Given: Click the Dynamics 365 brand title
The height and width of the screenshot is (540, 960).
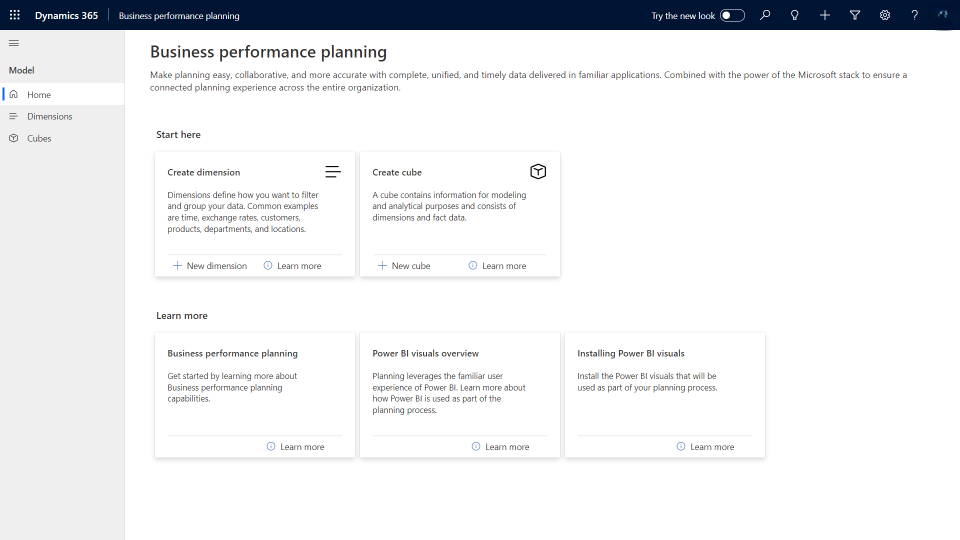Looking at the screenshot, I should 66,15.
